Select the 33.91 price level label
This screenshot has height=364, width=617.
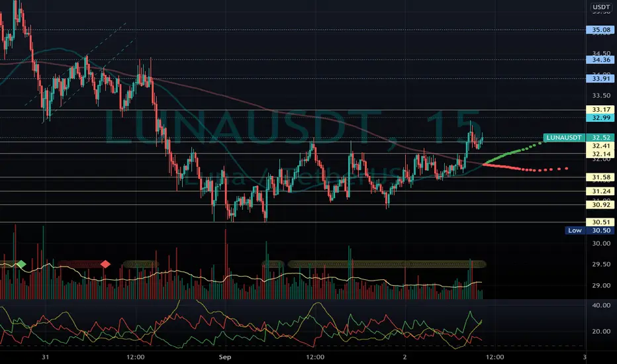(x=600, y=79)
